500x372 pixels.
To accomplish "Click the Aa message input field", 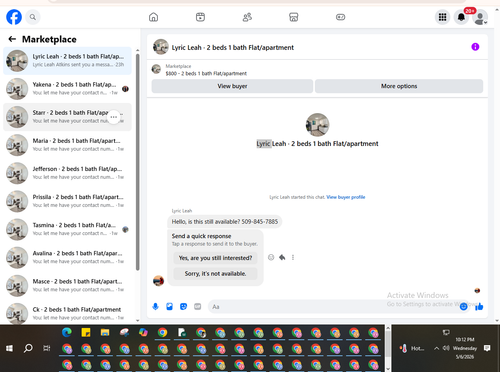I will coord(333,307).
